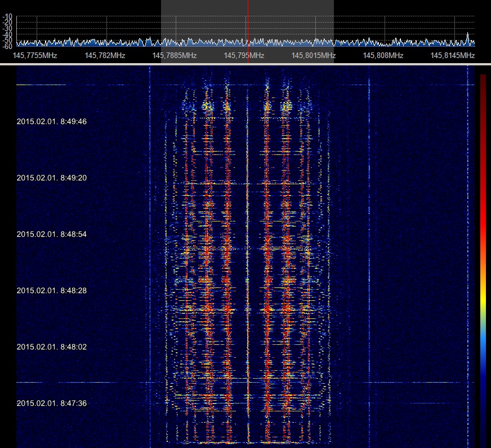Click the 145,808MHz frequency label
Screen dimensions: 491x448
click(383, 56)
